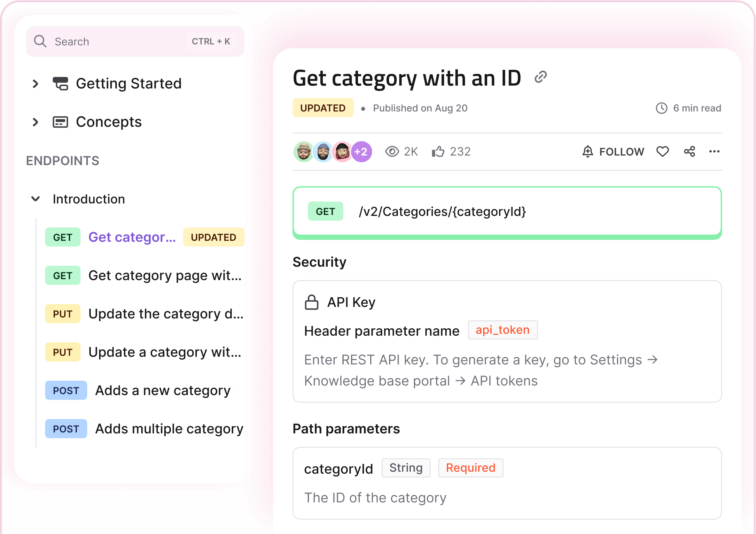
Task: Expand the Concepts chevron
Action: tap(35, 122)
